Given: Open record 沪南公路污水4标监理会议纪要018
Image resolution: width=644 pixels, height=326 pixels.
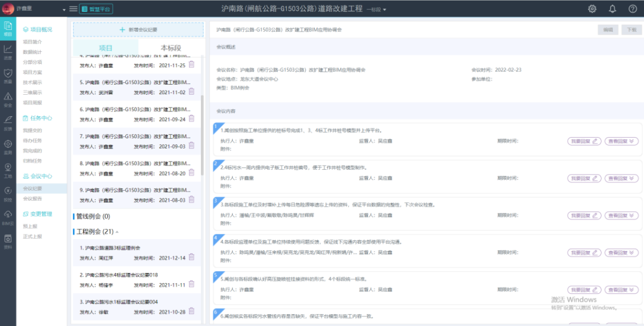Looking at the screenshot, I should tap(137, 280).
